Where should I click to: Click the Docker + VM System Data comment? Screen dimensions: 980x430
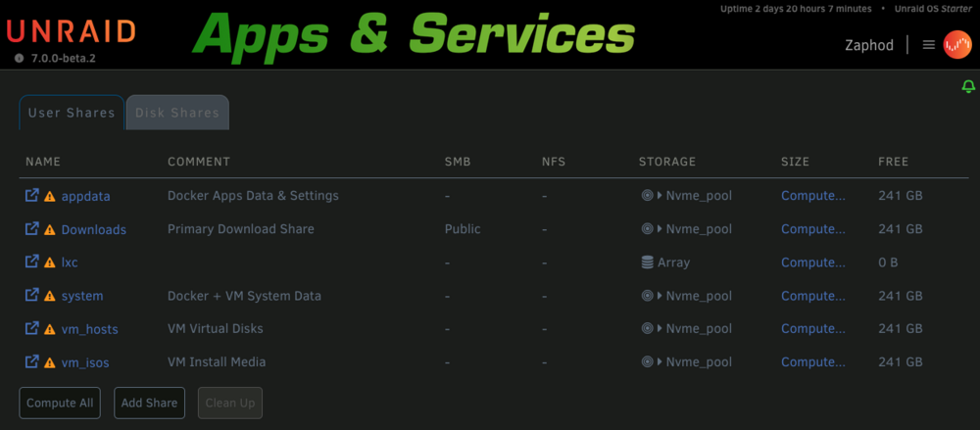coord(244,295)
